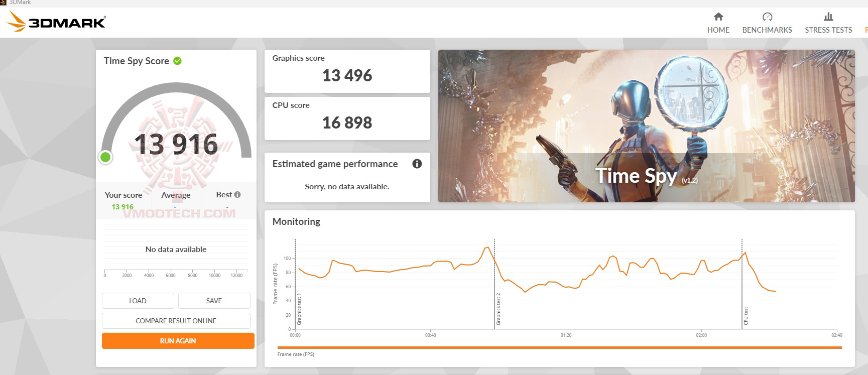Click the CPU score label
Image resolution: width=868 pixels, height=375 pixels.
pos(291,105)
